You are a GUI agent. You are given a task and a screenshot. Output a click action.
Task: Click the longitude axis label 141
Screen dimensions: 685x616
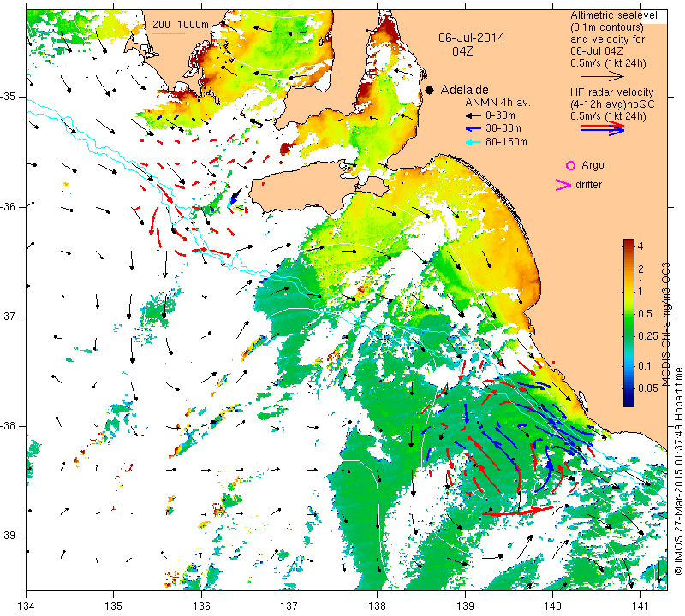(640, 607)
